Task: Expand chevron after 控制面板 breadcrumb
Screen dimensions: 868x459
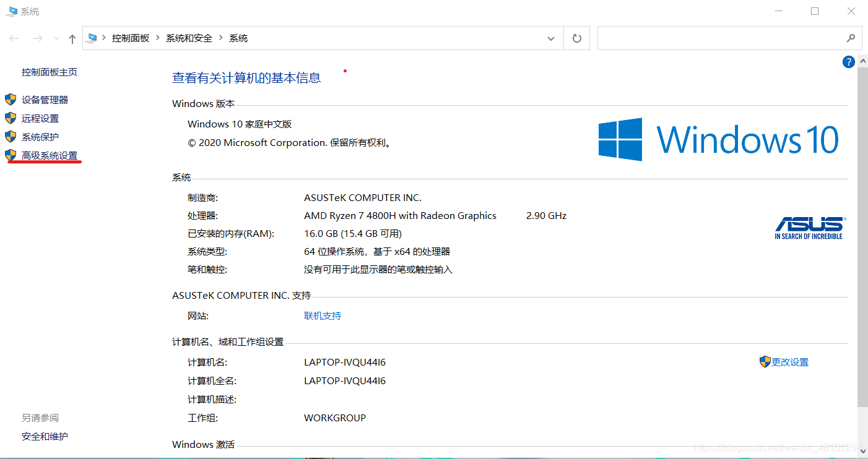Action: (x=158, y=38)
